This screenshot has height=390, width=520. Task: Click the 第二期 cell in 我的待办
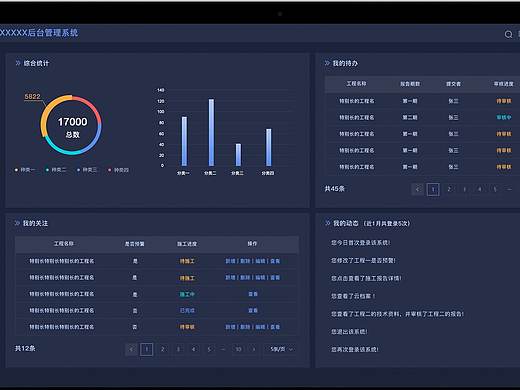pos(410,117)
